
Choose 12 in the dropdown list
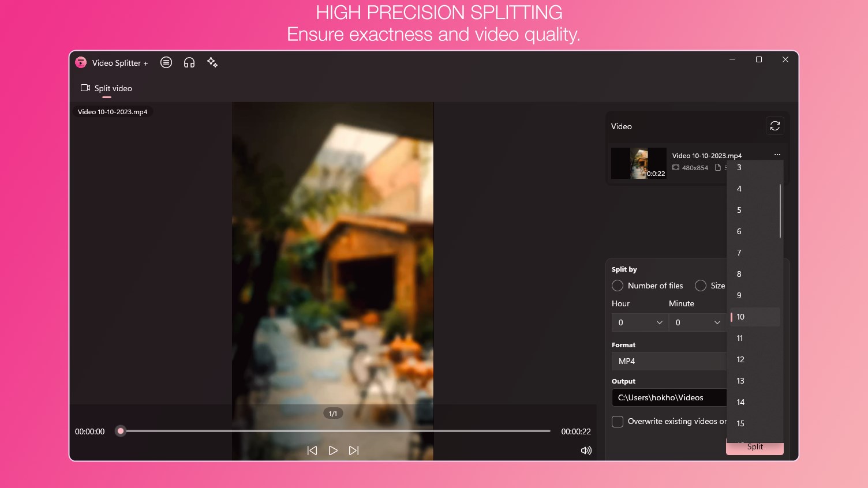click(x=755, y=359)
